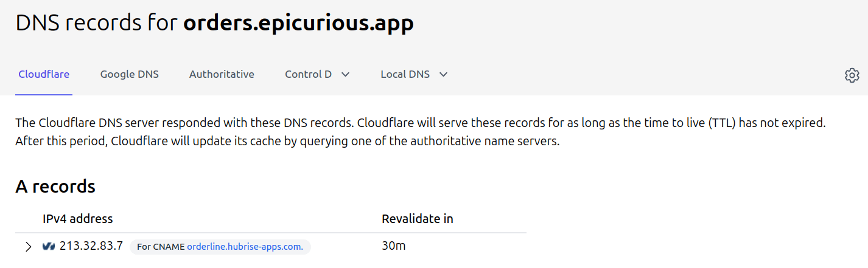Viewport: 868px width, 268px height.
Task: Follow the orderline.hubrise-apps.com. CNAME link
Action: pyautogui.click(x=245, y=247)
